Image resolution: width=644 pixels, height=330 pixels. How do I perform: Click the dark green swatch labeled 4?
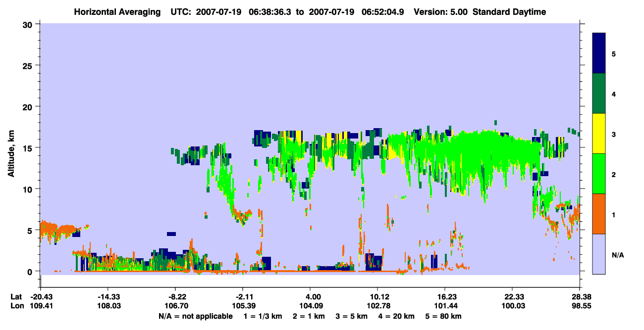[599, 94]
